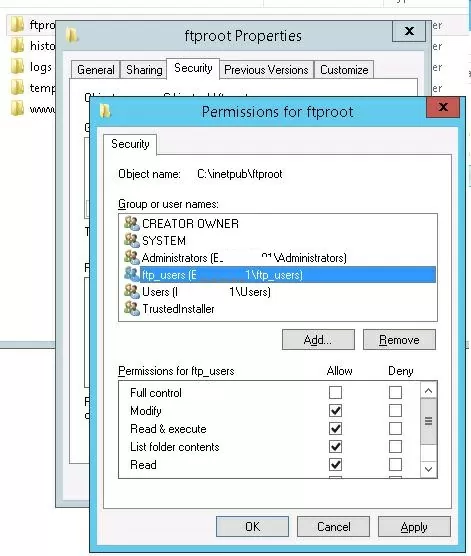Click the List folder contents label

point(174,447)
